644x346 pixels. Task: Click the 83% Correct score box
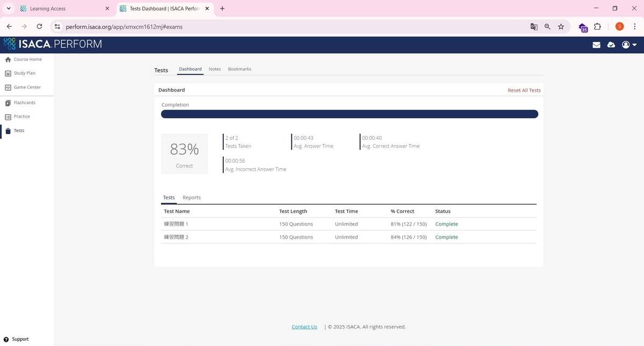point(184,154)
